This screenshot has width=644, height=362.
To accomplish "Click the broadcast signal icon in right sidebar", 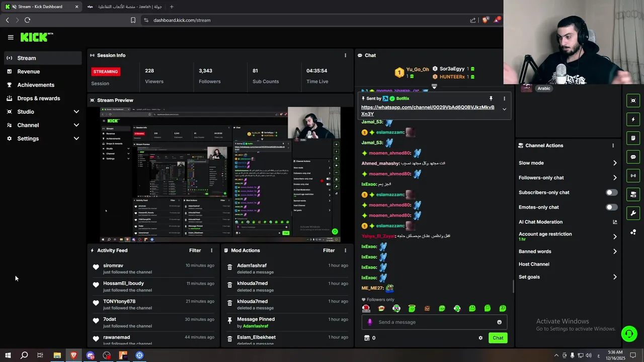I will click(633, 175).
